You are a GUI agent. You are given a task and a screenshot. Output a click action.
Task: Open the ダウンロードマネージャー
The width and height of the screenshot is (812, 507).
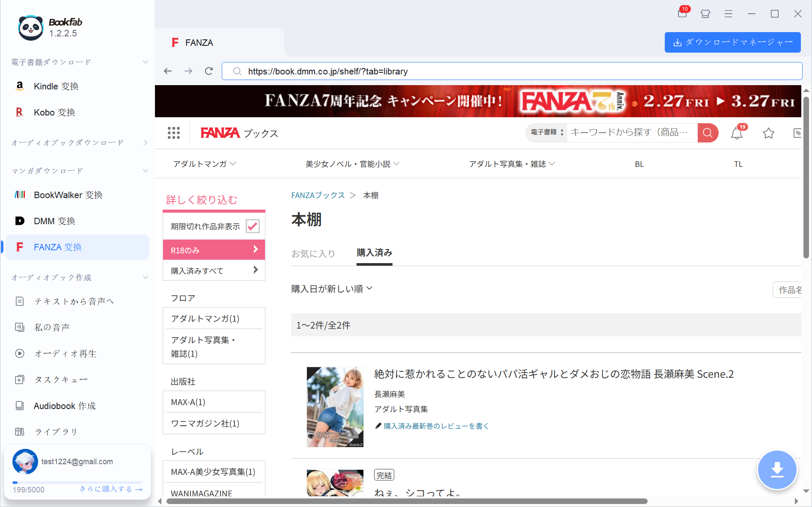click(x=732, y=42)
